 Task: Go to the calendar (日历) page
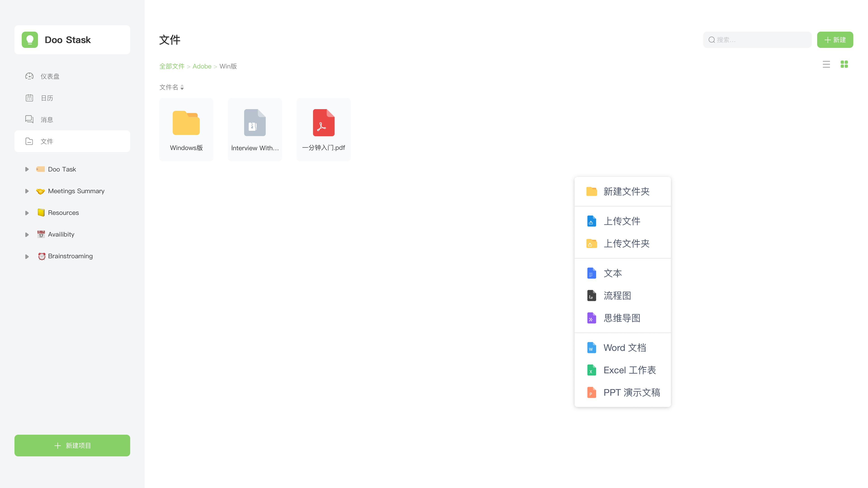pyautogui.click(x=47, y=98)
